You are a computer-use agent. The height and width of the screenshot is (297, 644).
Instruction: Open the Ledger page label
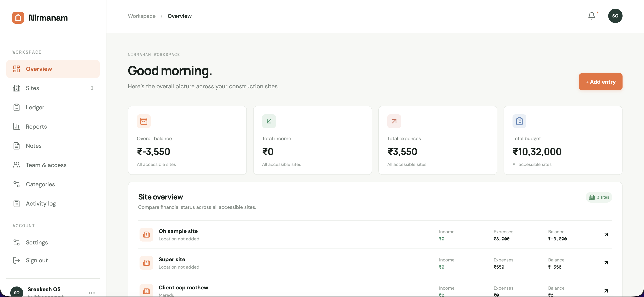click(35, 107)
